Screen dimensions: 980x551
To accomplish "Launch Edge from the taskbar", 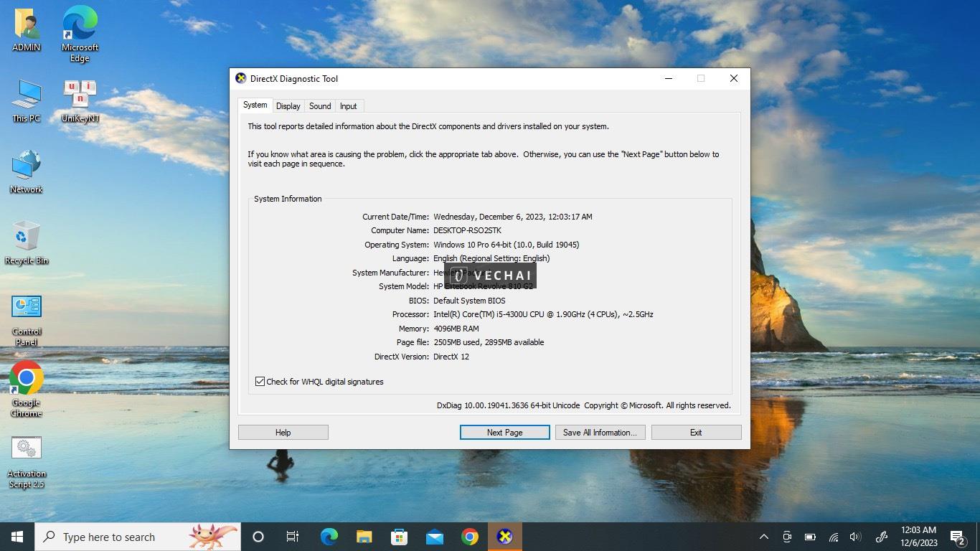I will click(329, 537).
